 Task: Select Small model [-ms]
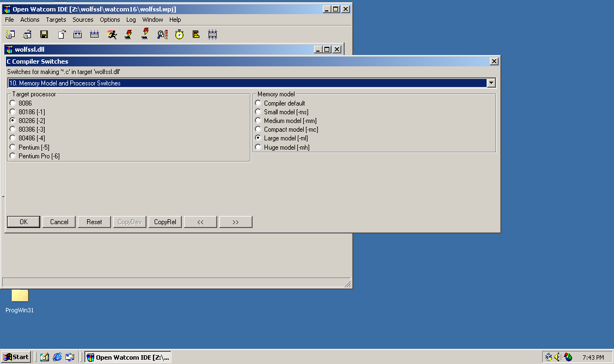(282, 112)
